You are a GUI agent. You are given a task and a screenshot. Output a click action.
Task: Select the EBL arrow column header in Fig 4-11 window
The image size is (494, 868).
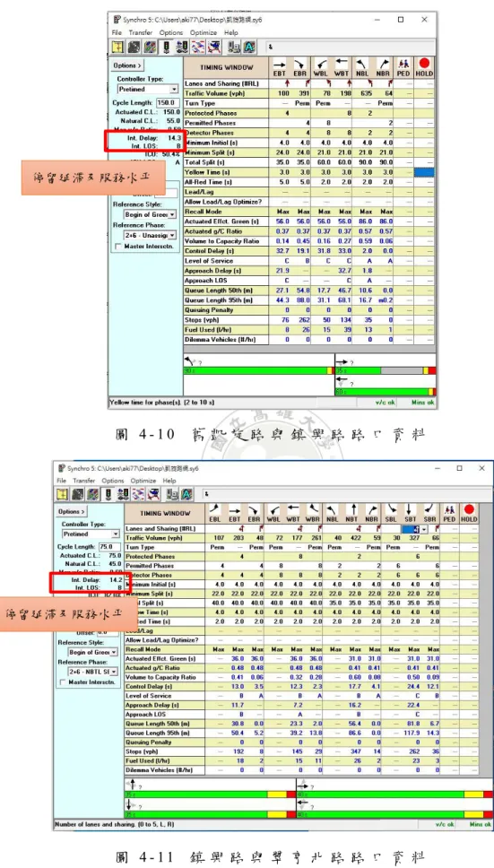tap(214, 513)
